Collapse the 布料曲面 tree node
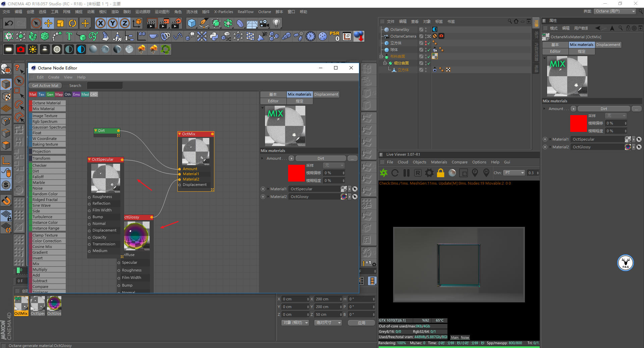644x348 pixels. click(381, 56)
